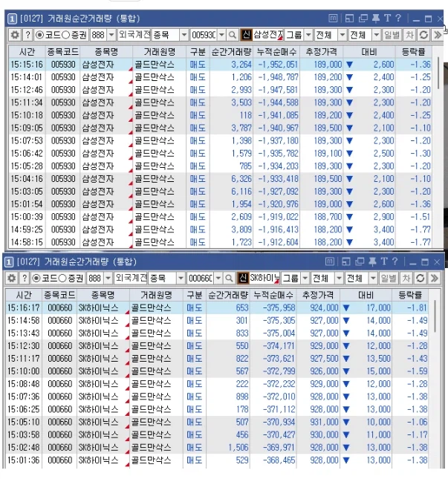Viewport: 448px width, 479px height.
Task: Open dropdown arrow next to 888 in upper window
Action: (x=111, y=35)
